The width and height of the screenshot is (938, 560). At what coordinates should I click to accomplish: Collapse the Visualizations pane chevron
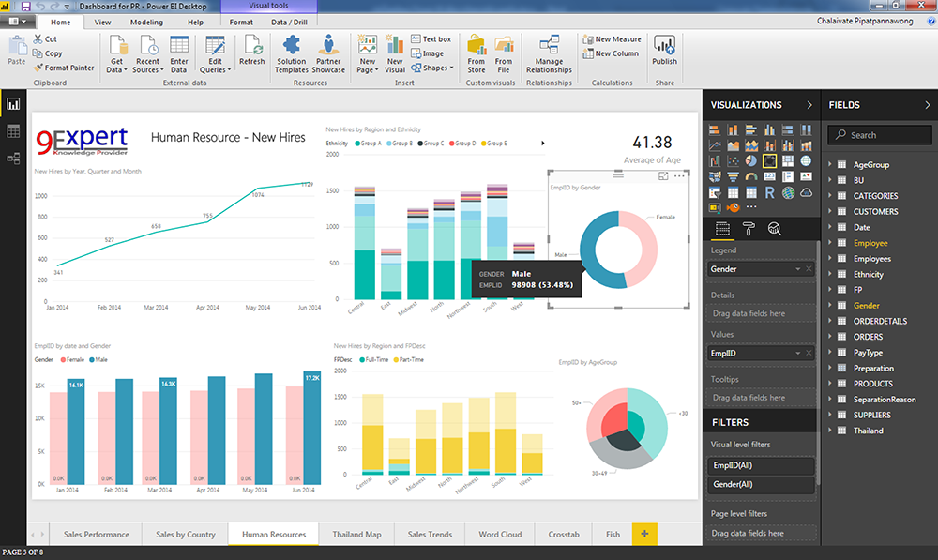point(809,105)
